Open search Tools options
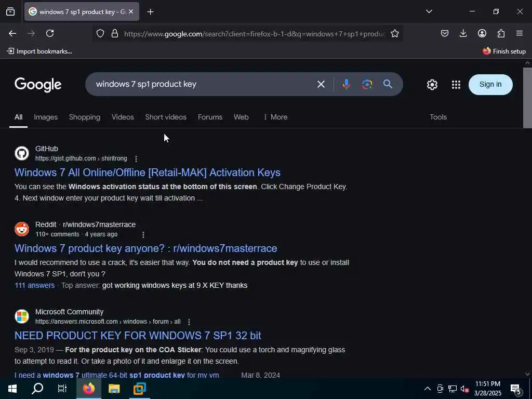 (x=438, y=117)
